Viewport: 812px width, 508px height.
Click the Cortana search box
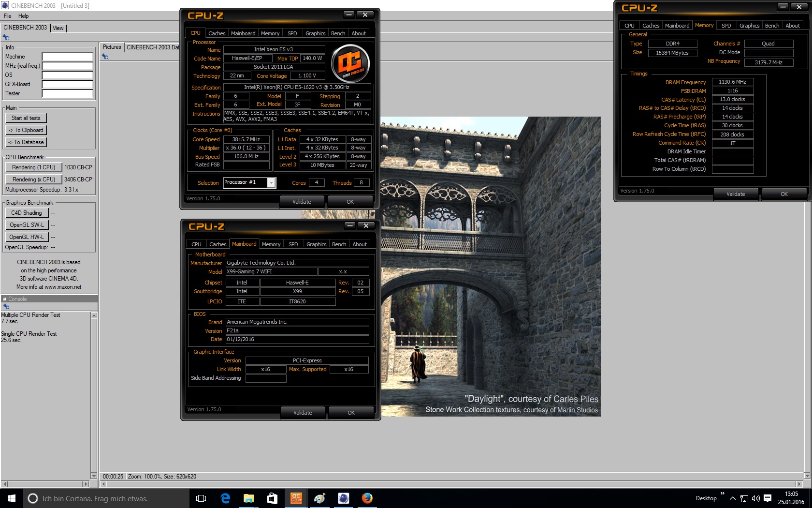[106, 498]
